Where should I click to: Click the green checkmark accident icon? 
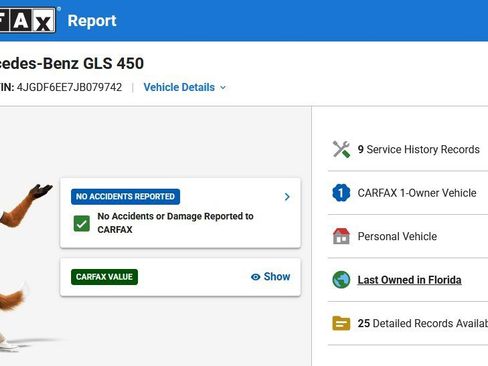coord(82,223)
